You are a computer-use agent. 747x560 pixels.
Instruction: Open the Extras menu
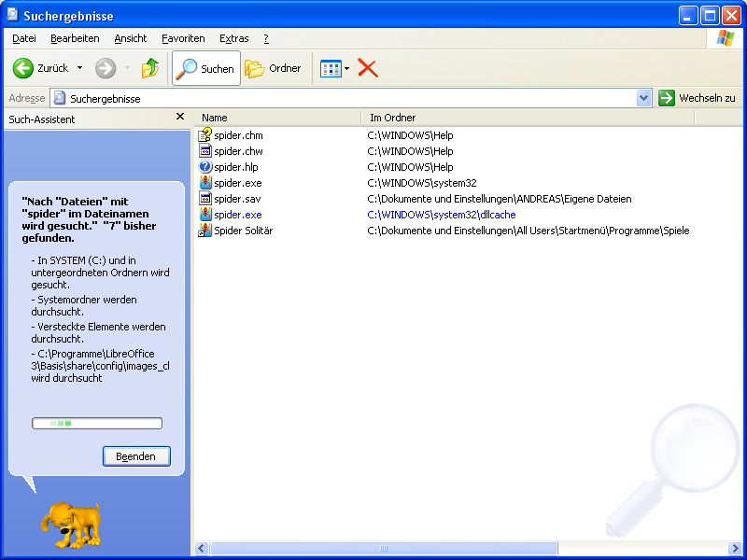click(234, 38)
